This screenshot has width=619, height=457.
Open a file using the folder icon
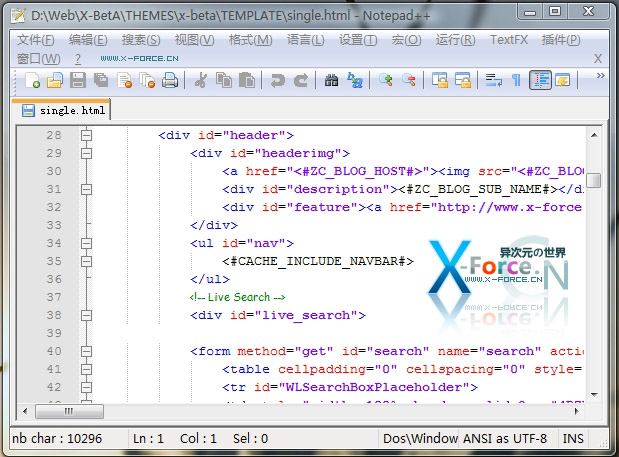click(x=55, y=80)
